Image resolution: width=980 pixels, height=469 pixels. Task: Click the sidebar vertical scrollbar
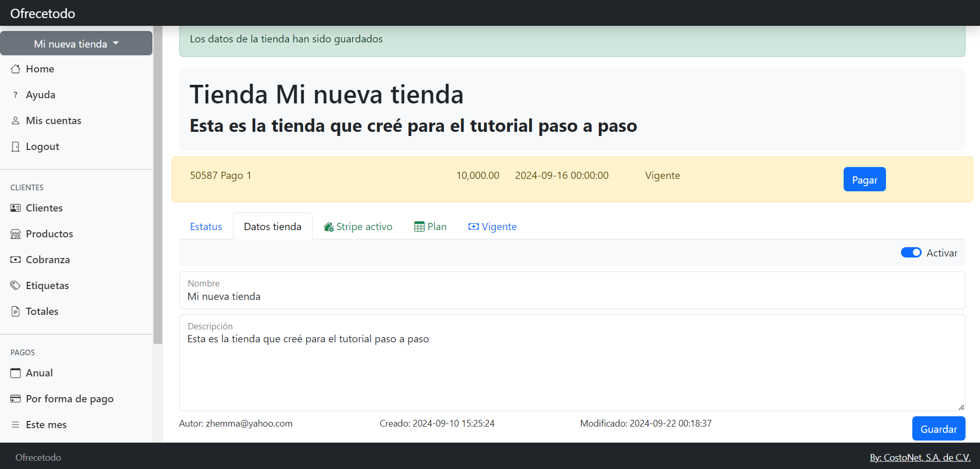pyautogui.click(x=158, y=186)
